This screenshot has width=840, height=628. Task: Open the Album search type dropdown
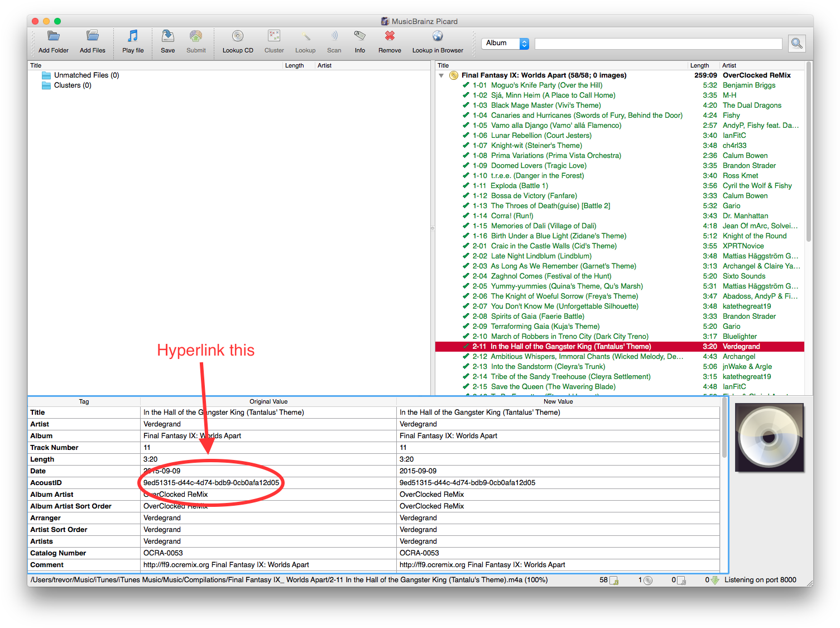click(x=505, y=44)
